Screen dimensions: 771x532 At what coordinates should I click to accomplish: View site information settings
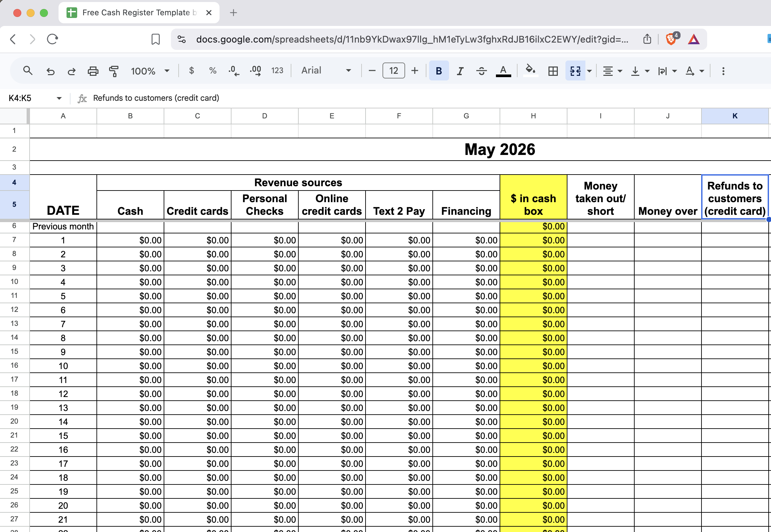(181, 39)
